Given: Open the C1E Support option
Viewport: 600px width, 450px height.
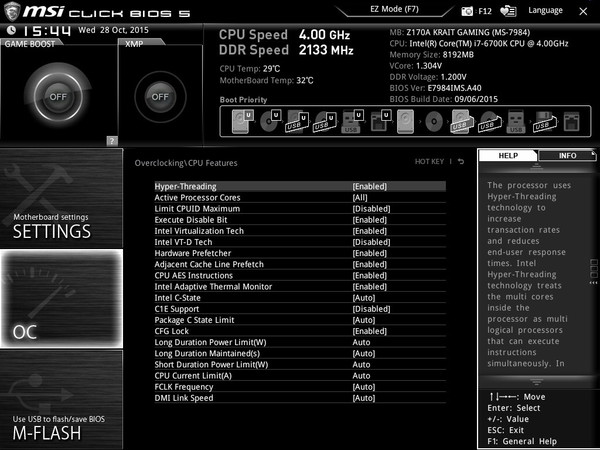Looking at the screenshot, I should (x=300, y=308).
